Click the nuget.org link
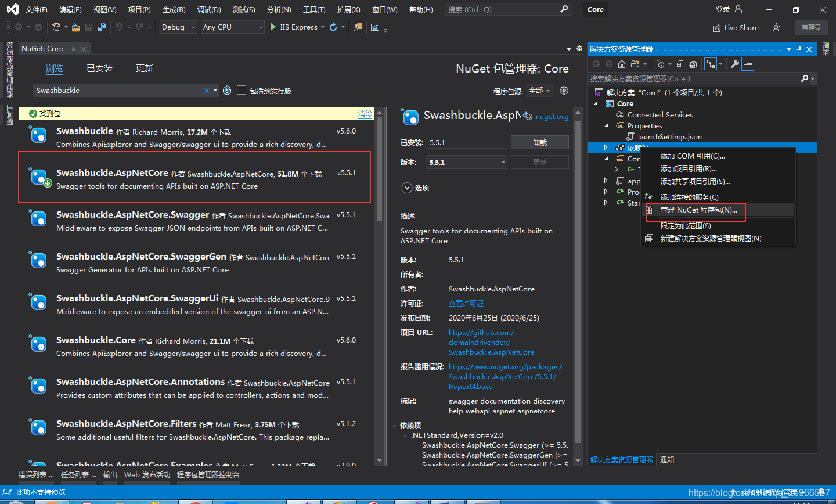Screen dimensions: 836x504 552,117
